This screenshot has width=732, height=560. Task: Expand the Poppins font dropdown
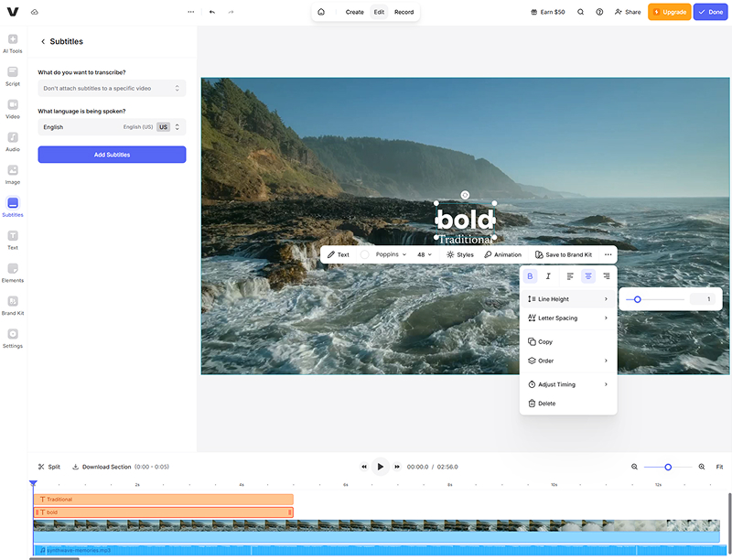coord(392,254)
